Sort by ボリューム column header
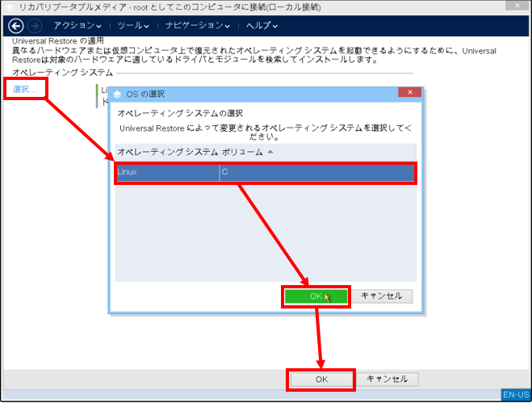Screen dimensions: 532x403 pos(317,152)
